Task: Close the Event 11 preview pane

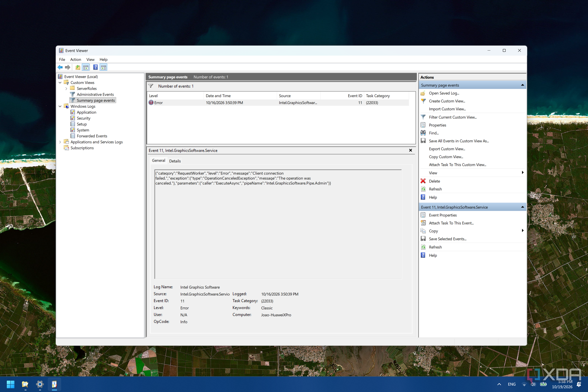Action: (x=410, y=150)
